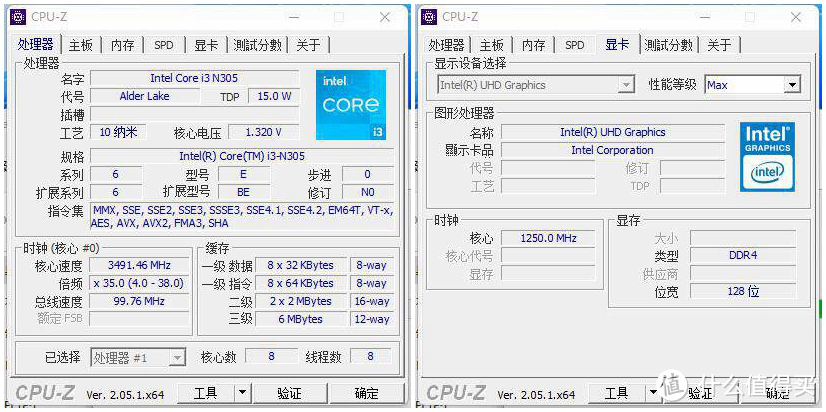The image size is (826, 412).
Task: Click 验证 button in left window
Action: coord(289,393)
